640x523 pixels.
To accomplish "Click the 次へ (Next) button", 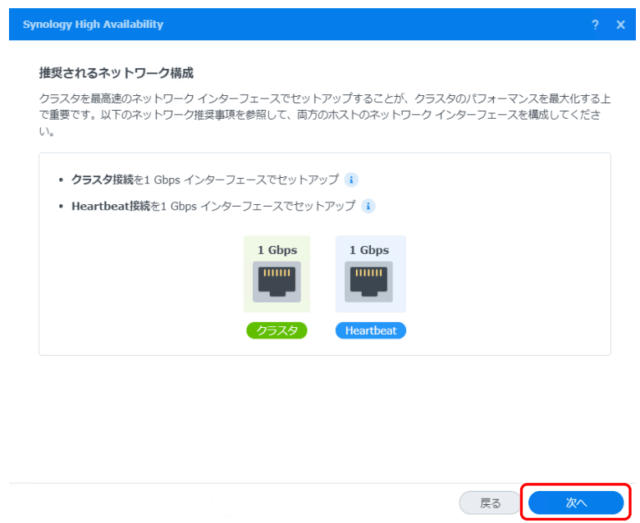I will pos(576,502).
